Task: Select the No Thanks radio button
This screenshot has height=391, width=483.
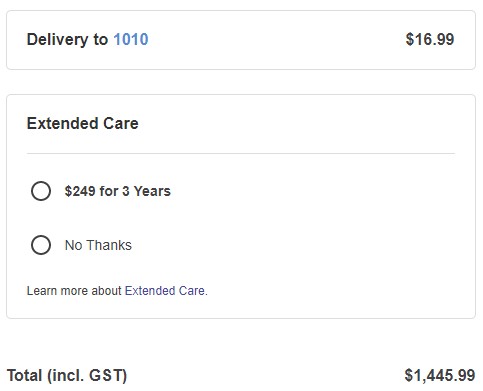Action: pyautogui.click(x=41, y=245)
